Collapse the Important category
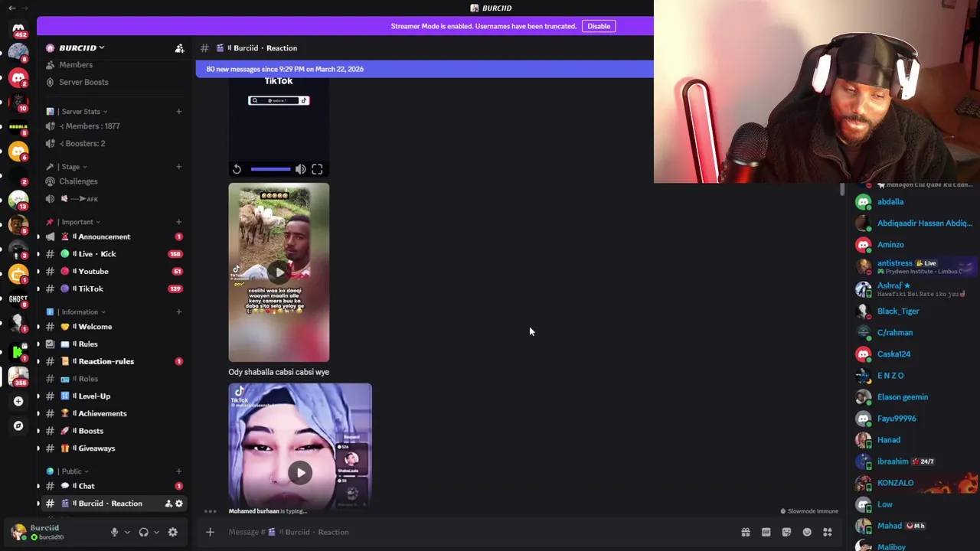980x551 pixels. (x=77, y=222)
